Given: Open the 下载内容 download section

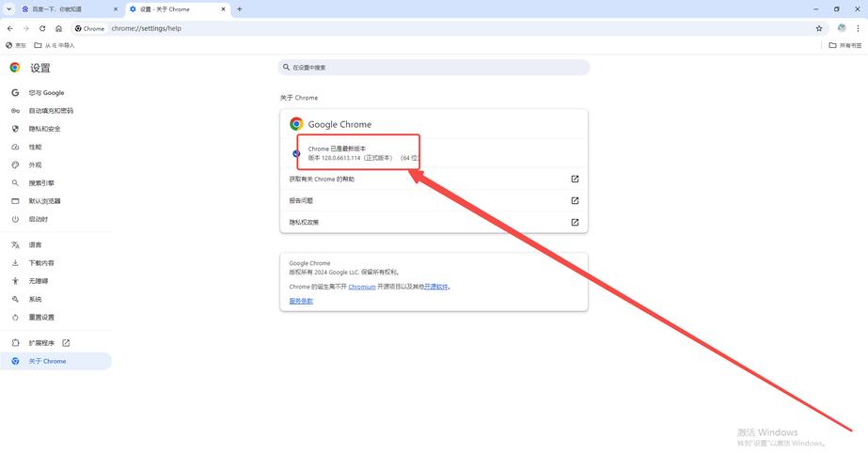Looking at the screenshot, I should click(55, 263).
